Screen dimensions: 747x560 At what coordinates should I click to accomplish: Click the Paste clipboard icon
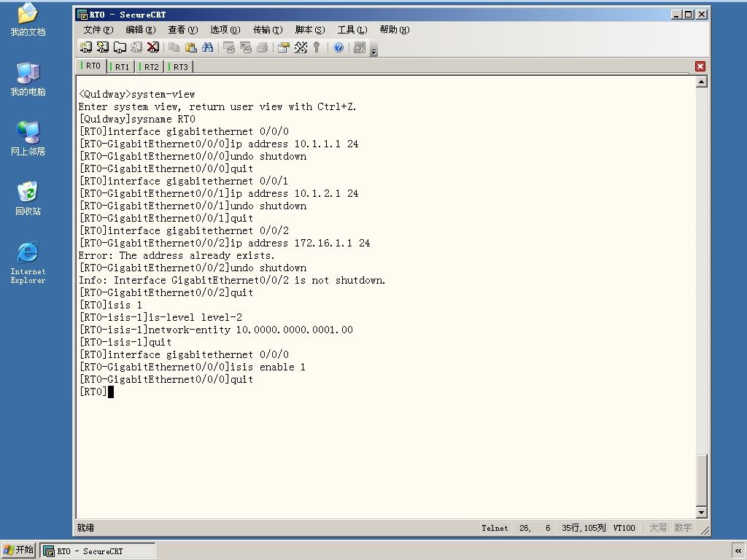click(x=190, y=47)
